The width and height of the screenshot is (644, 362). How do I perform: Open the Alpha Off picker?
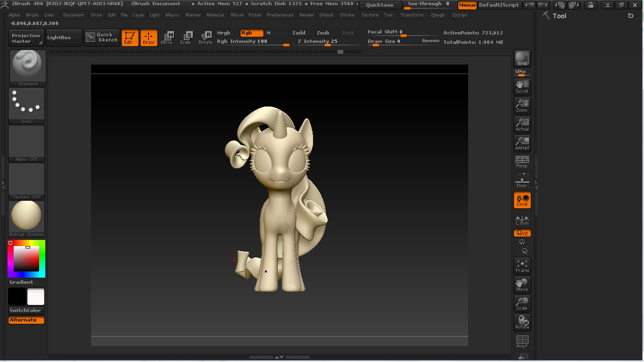(26, 143)
